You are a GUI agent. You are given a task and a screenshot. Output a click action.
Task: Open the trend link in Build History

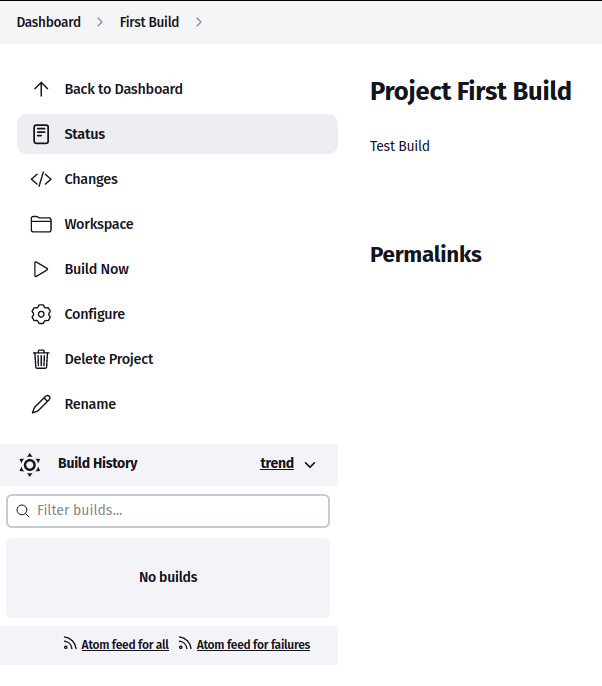277,463
